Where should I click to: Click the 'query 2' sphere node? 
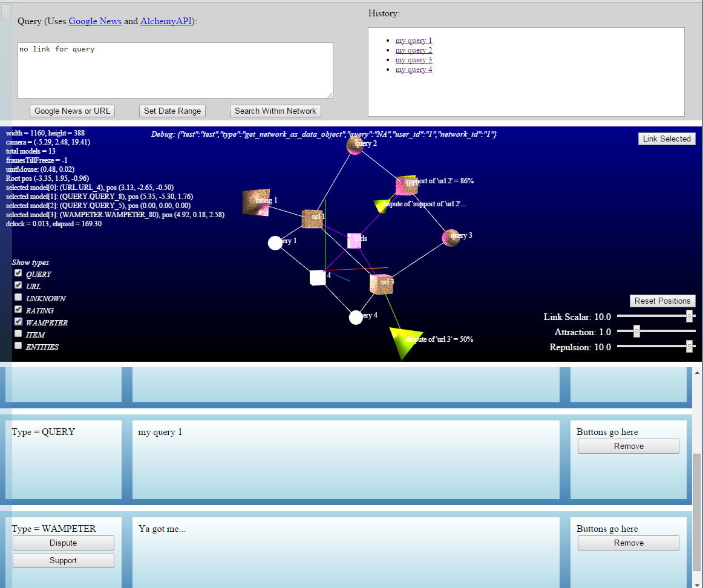(355, 145)
